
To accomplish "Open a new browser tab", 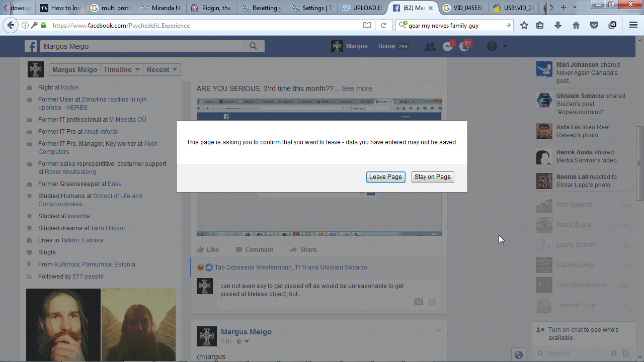I will click(563, 8).
